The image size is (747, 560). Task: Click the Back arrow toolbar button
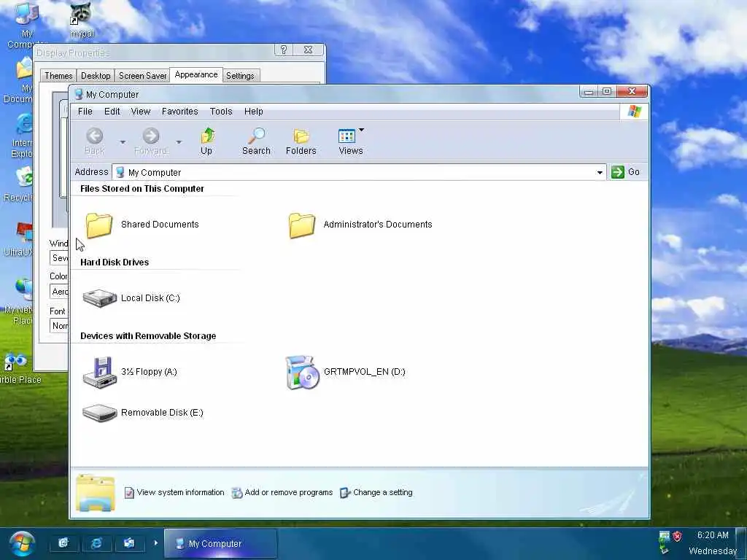tap(94, 141)
